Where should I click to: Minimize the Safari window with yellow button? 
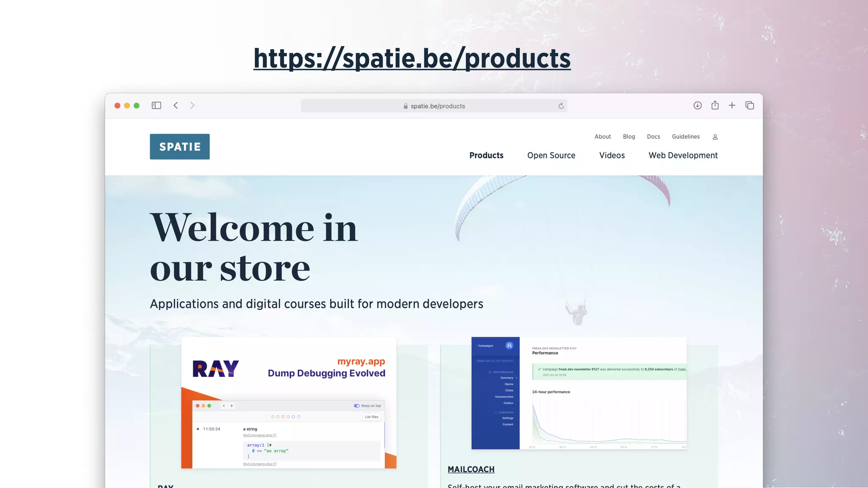click(x=127, y=105)
